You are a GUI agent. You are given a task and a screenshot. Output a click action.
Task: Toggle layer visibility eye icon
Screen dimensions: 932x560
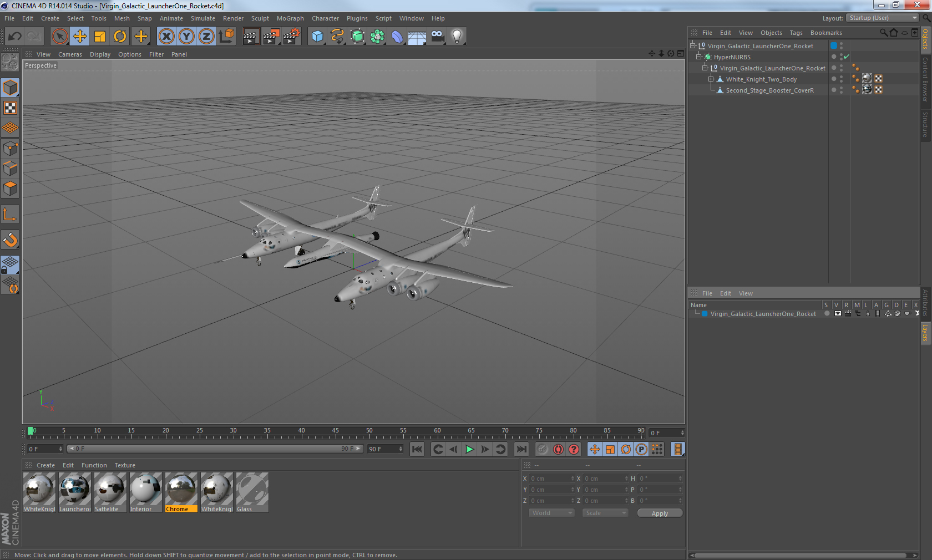click(x=838, y=313)
